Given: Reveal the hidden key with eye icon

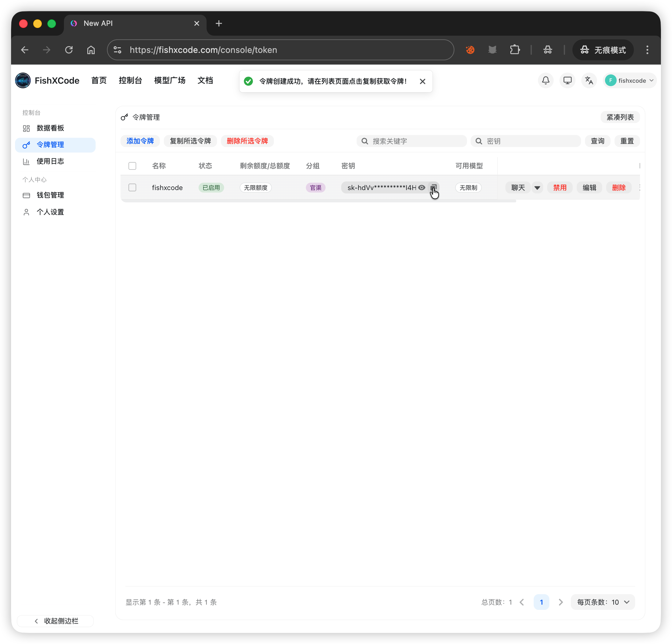Looking at the screenshot, I should point(422,188).
